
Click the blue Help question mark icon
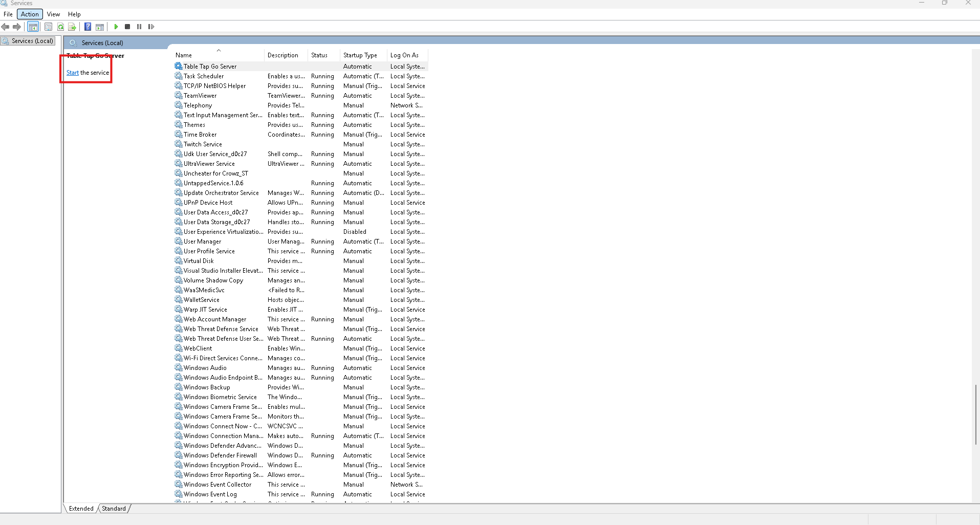pyautogui.click(x=88, y=27)
